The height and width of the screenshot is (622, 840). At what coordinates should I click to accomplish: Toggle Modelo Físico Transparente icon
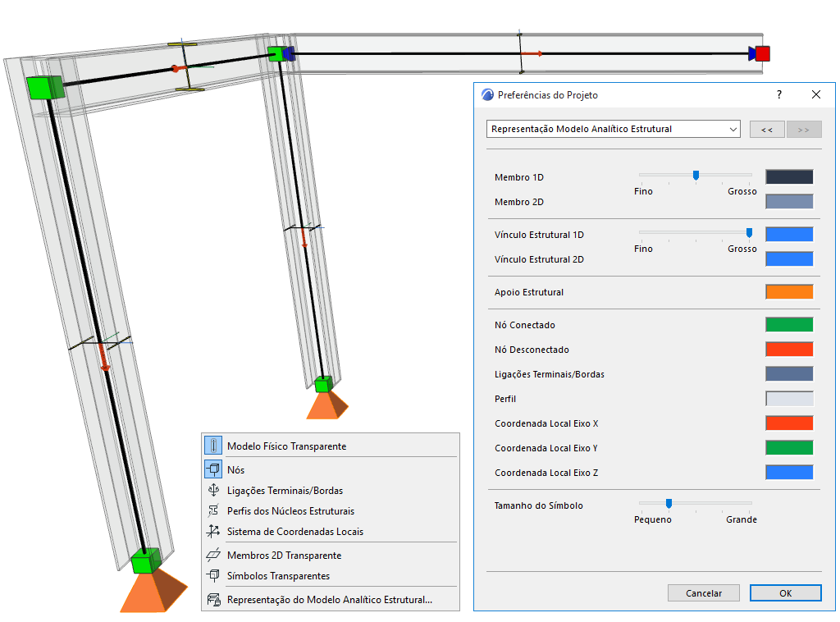click(213, 446)
